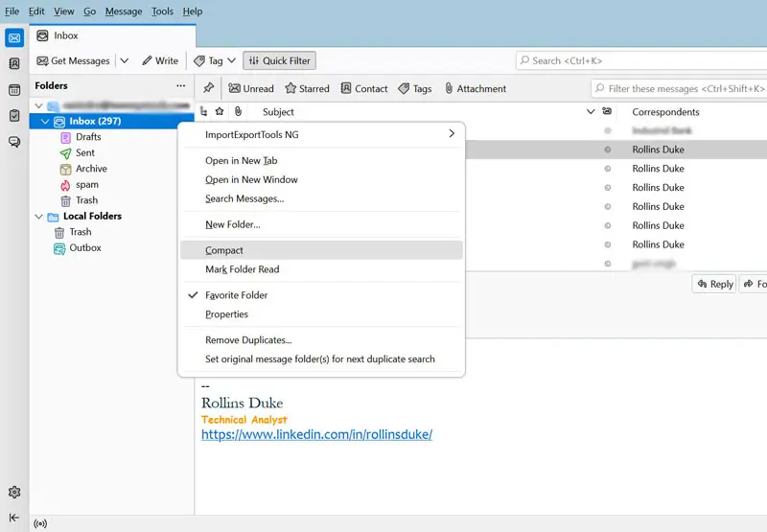Open the LinkedIn rollinsduke link
The image size is (767, 532).
click(316, 434)
